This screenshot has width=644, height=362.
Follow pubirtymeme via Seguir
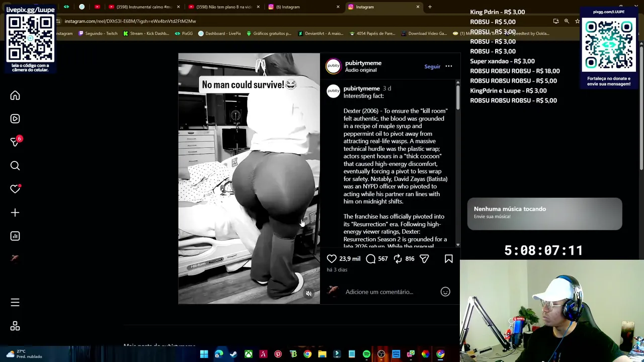point(432,66)
